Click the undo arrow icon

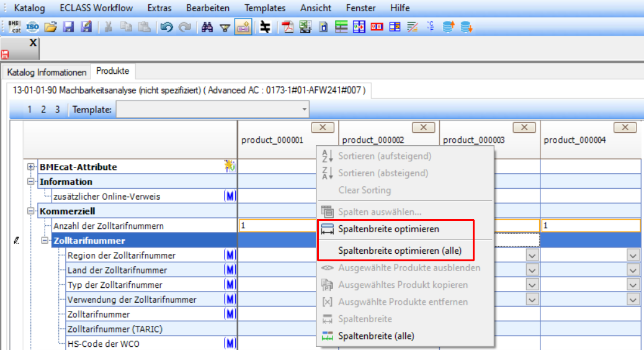coord(166,27)
